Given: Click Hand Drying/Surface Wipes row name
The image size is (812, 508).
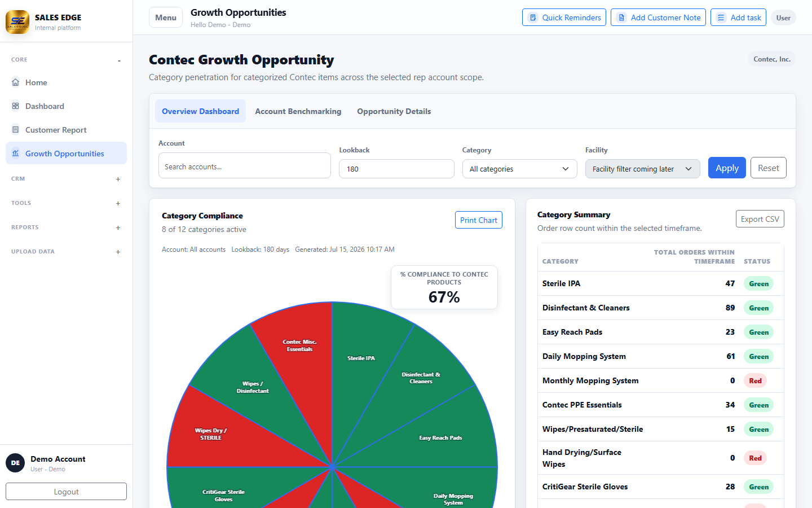Looking at the screenshot, I should (582, 458).
